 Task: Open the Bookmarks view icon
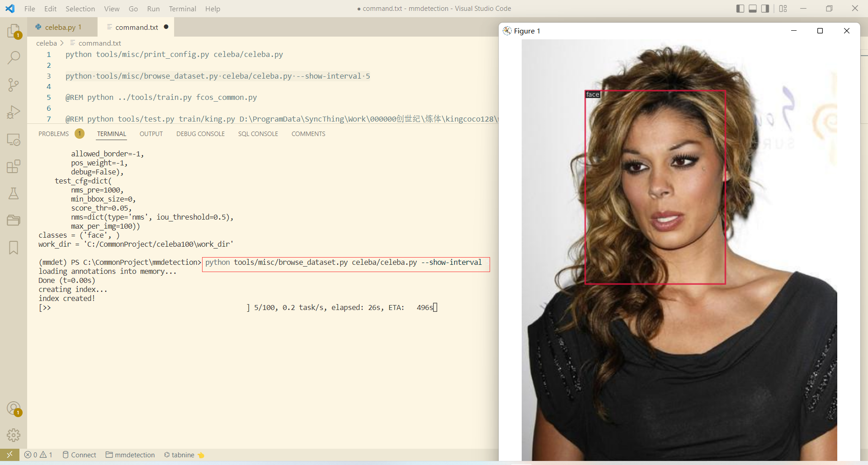(14, 248)
